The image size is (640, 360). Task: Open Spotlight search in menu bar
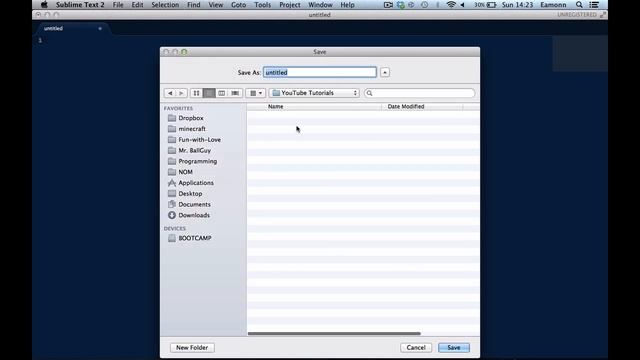pos(579,5)
